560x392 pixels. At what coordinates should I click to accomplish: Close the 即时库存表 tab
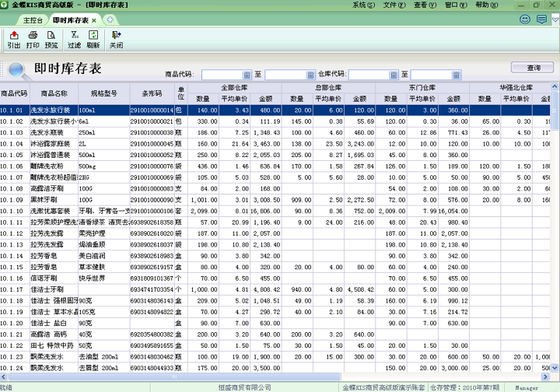(94, 20)
